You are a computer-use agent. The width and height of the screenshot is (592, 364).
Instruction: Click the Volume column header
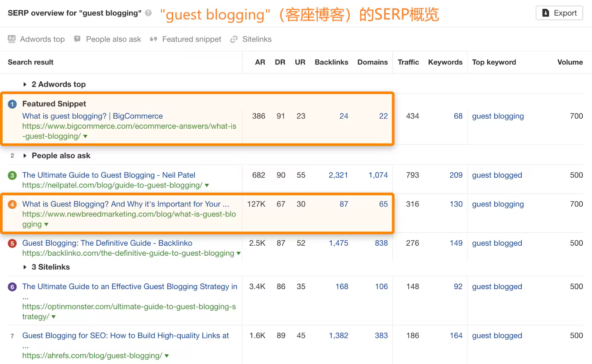click(x=570, y=62)
